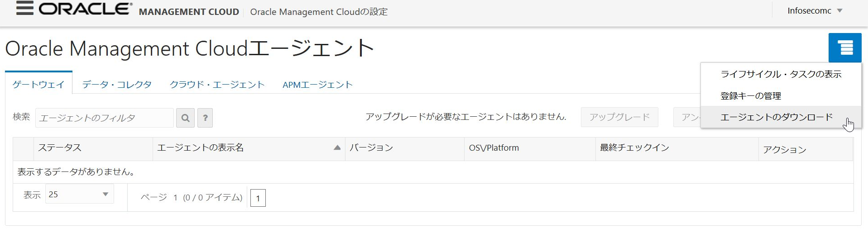Select エージェントのダウンロード menu entry
Viewport: 868px width, 233px height.
tap(781, 117)
